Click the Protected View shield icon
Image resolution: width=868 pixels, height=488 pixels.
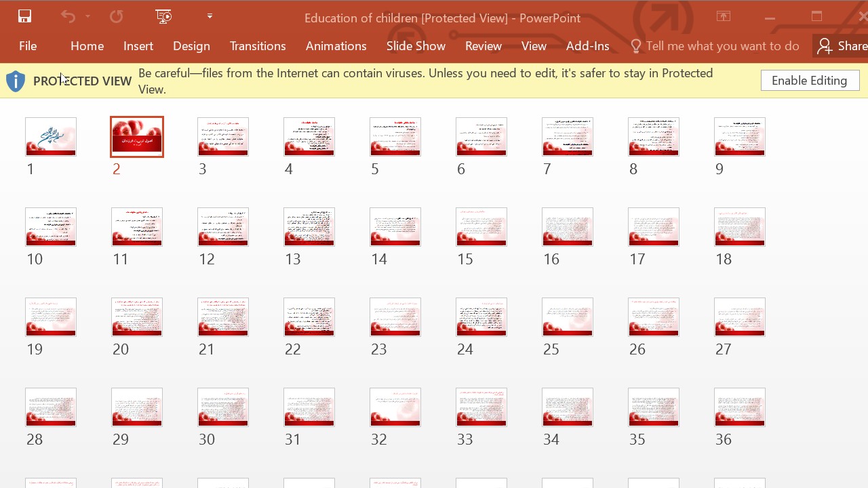(16, 81)
